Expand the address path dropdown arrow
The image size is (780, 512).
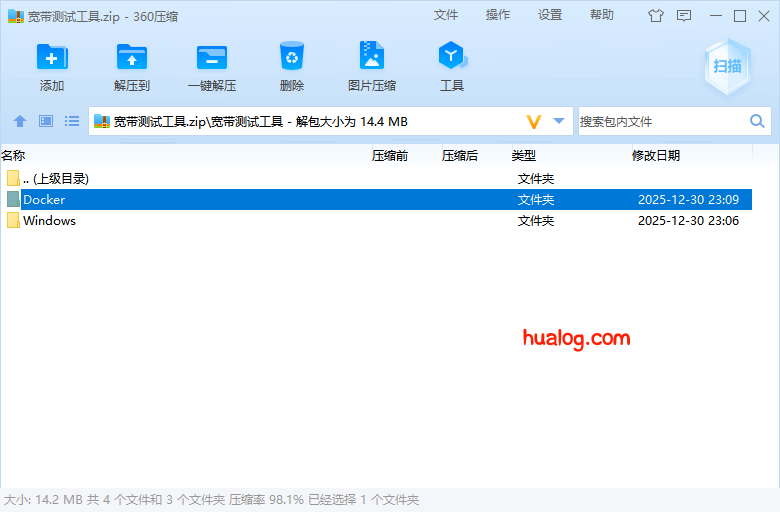[x=559, y=121]
